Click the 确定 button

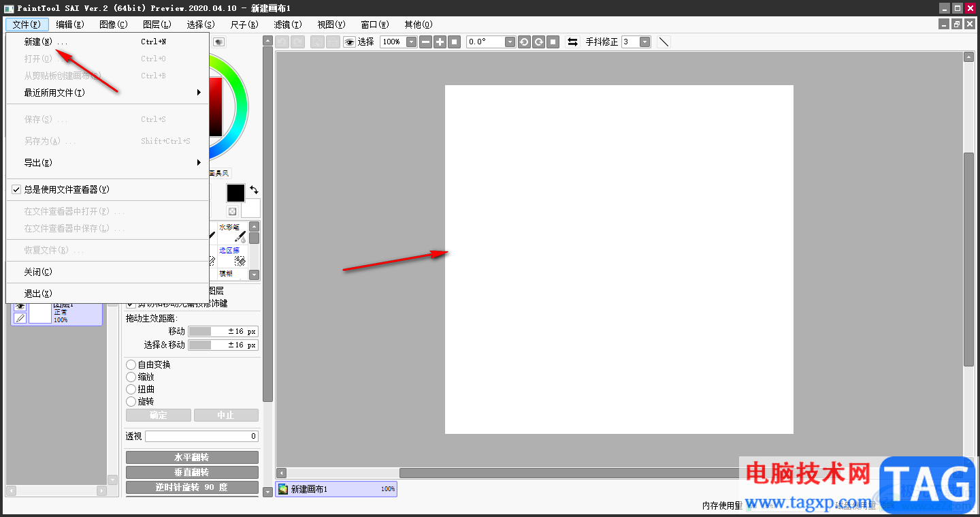pyautogui.click(x=158, y=415)
